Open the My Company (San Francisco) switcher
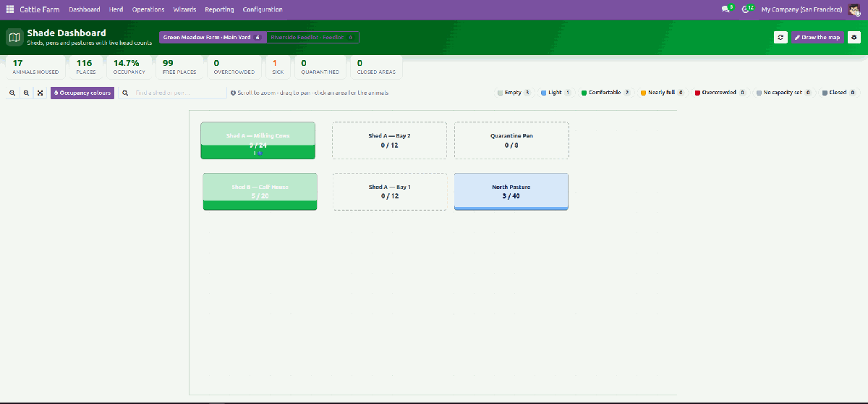868x404 pixels. coord(801,9)
